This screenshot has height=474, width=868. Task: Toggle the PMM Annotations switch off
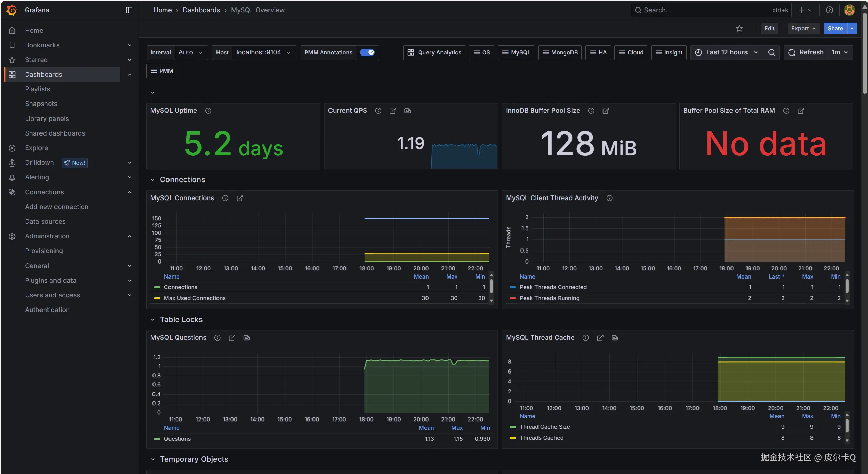pos(367,52)
